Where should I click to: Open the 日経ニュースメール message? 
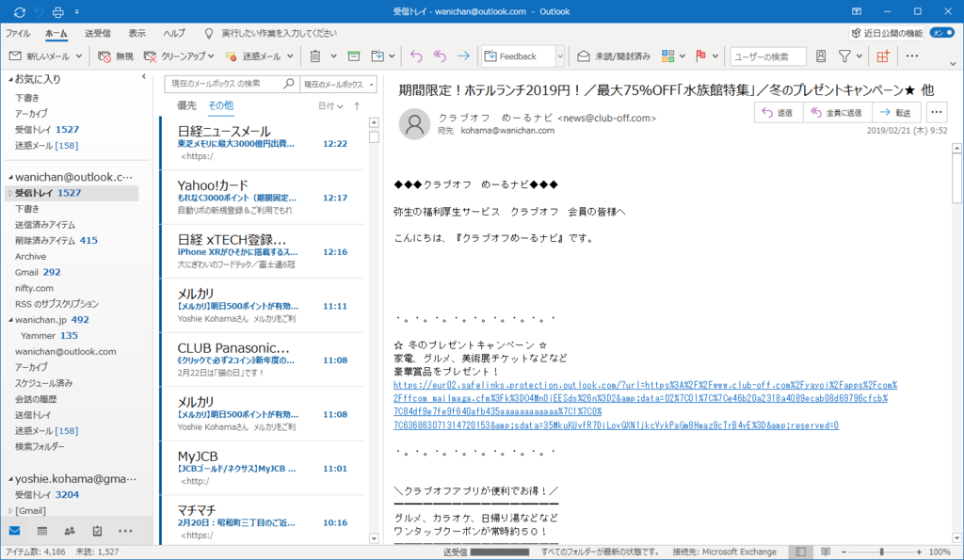pos(263,143)
